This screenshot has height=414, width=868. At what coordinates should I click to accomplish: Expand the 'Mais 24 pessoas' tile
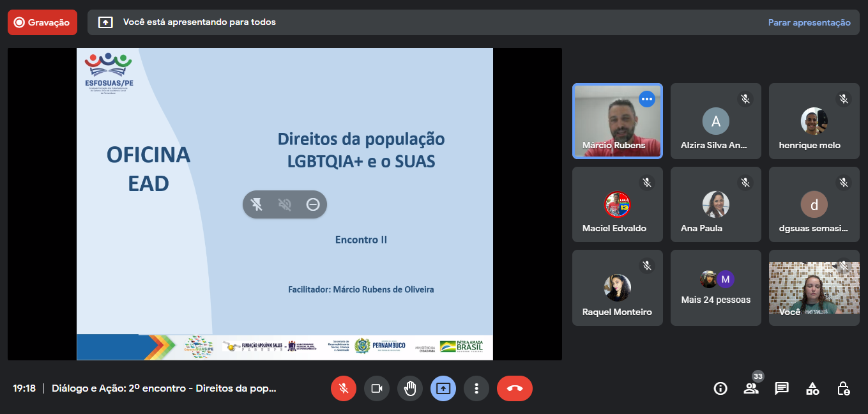coord(715,287)
